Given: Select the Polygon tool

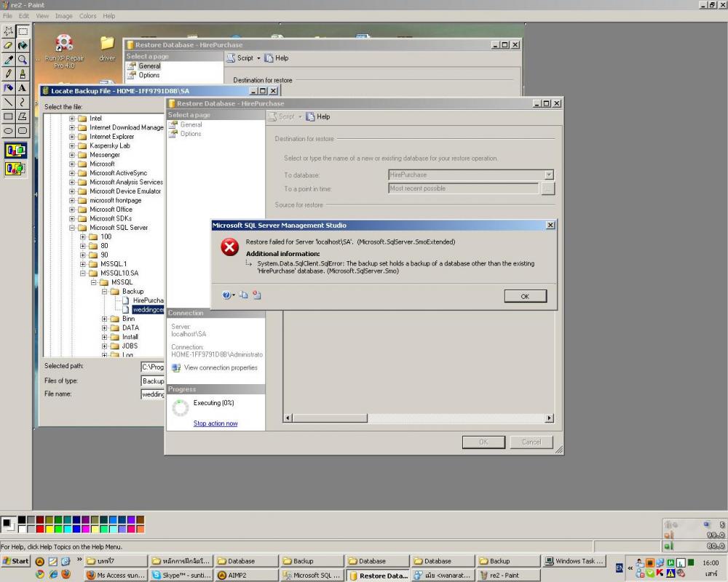Looking at the screenshot, I should tap(23, 116).
